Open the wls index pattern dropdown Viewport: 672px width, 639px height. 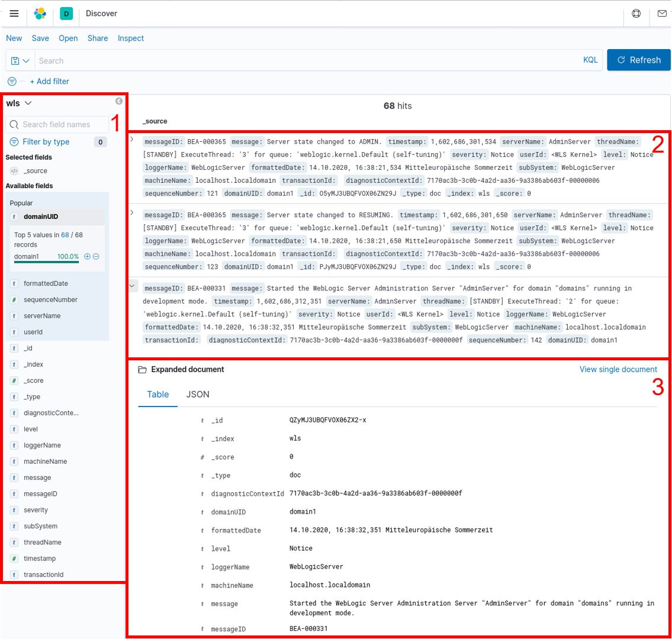point(19,103)
